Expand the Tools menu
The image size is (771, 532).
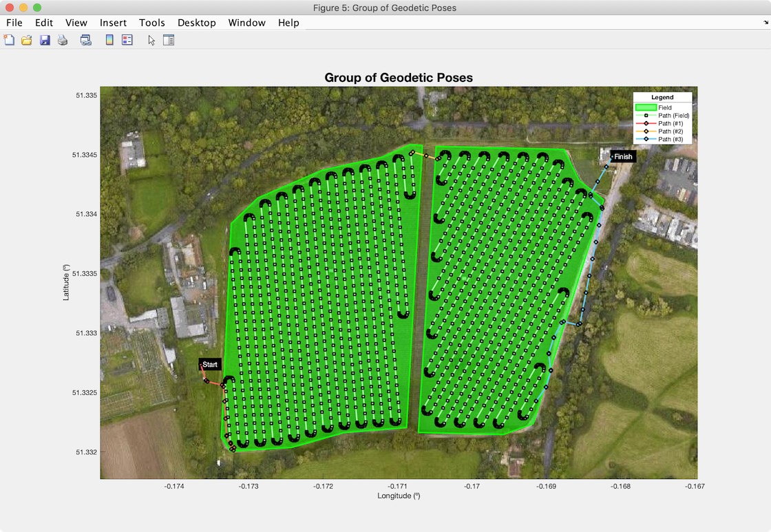click(x=151, y=23)
